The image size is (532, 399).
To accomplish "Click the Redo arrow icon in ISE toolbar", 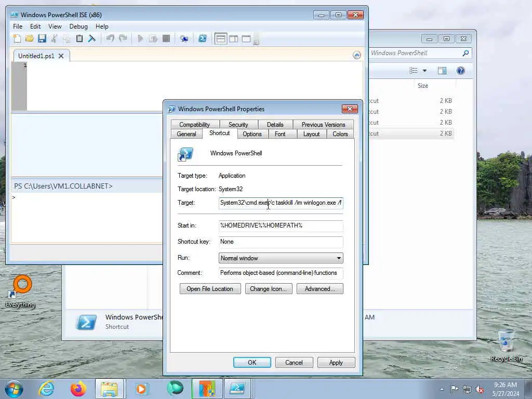I will (123, 38).
